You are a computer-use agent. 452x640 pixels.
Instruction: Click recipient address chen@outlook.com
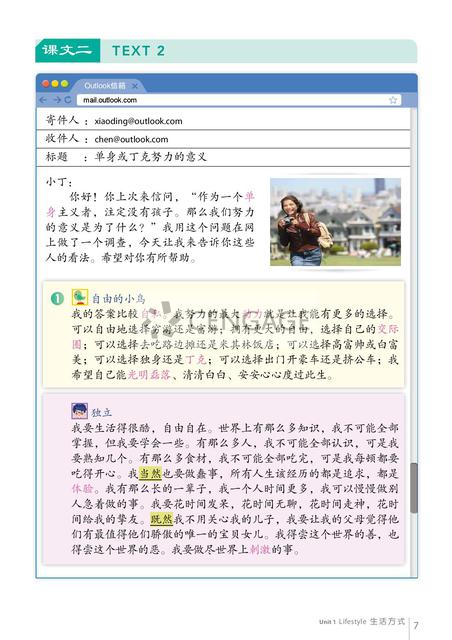(x=131, y=139)
